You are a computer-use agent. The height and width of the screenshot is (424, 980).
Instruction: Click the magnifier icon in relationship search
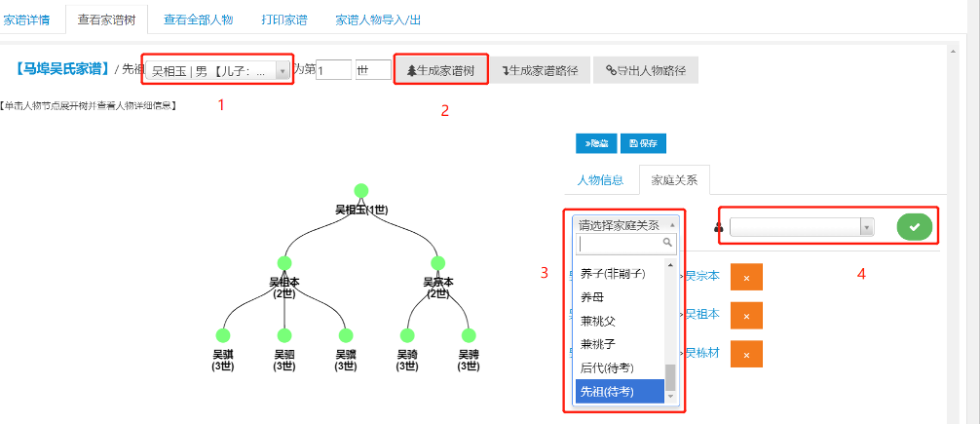pyautogui.click(x=668, y=243)
